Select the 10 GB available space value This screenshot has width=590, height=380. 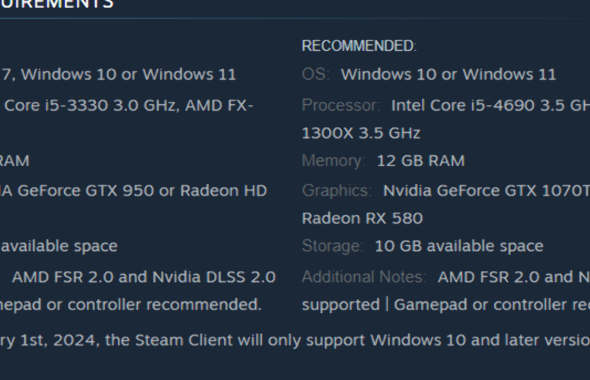pyautogui.click(x=459, y=246)
